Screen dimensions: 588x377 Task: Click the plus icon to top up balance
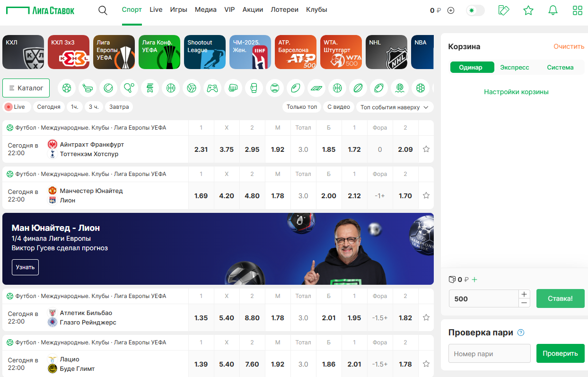[451, 10]
